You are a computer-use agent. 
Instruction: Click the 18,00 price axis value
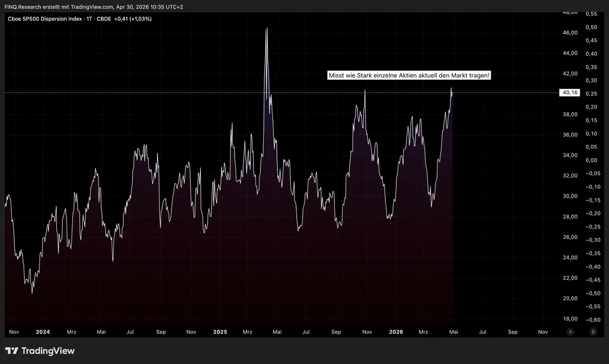570,319
